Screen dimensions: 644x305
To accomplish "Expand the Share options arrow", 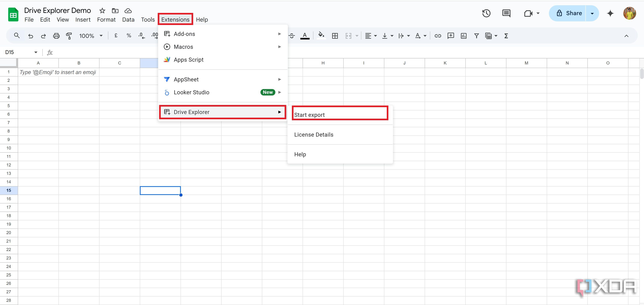I will point(592,13).
